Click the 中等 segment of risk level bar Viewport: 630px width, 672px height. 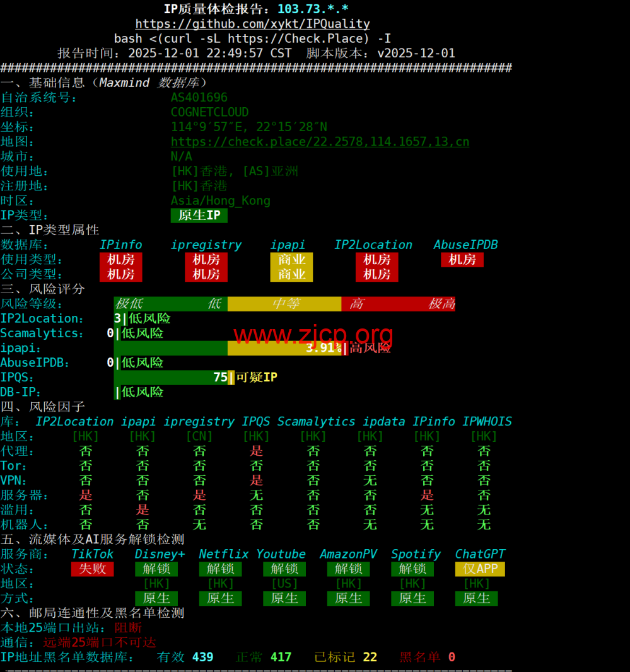[284, 304]
